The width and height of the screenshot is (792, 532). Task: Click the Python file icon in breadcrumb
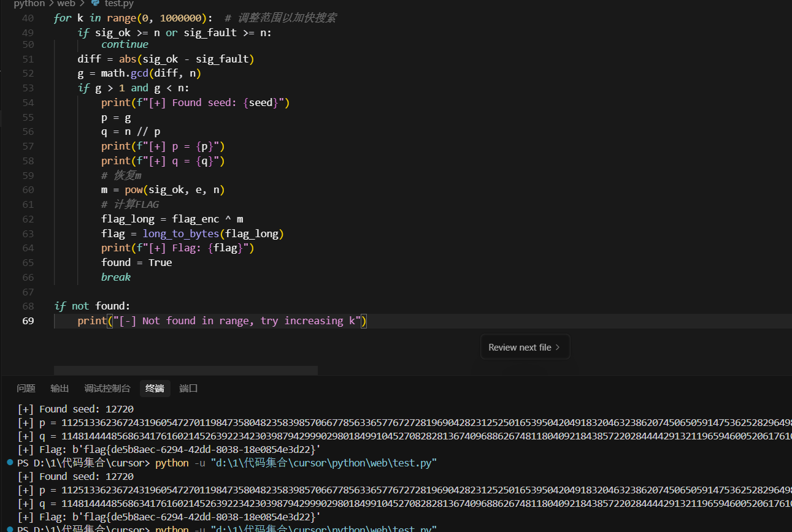95,4
